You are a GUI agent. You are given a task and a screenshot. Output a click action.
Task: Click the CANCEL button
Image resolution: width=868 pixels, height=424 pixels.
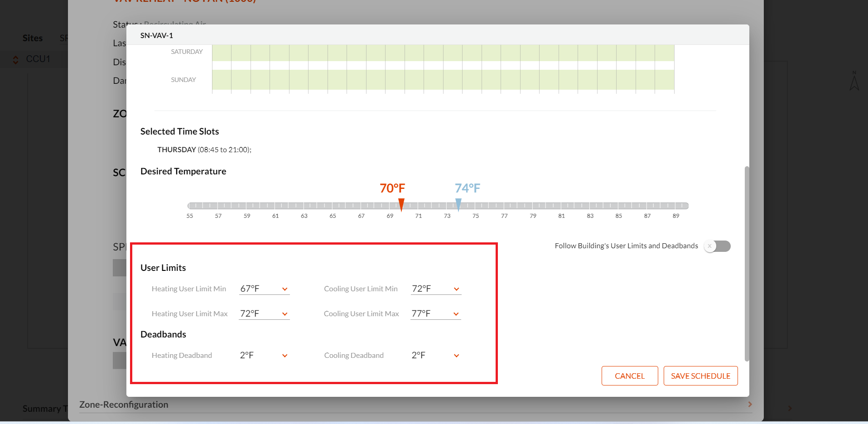(x=630, y=376)
